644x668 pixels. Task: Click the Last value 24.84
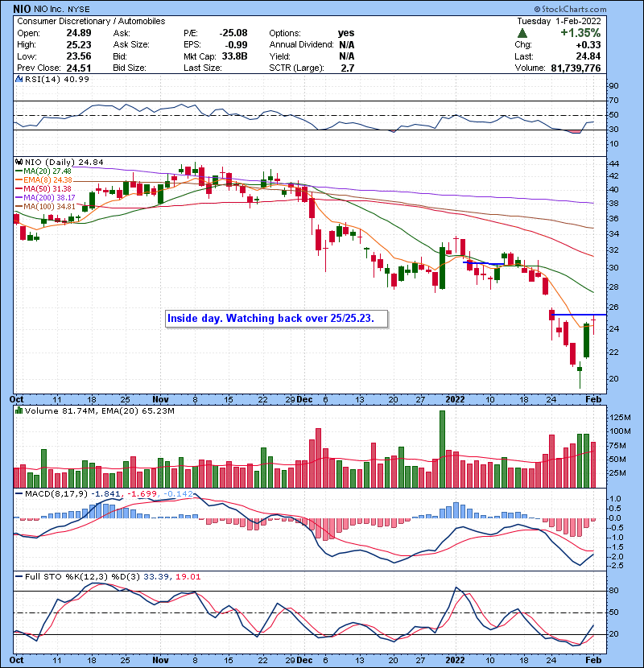[x=588, y=56]
